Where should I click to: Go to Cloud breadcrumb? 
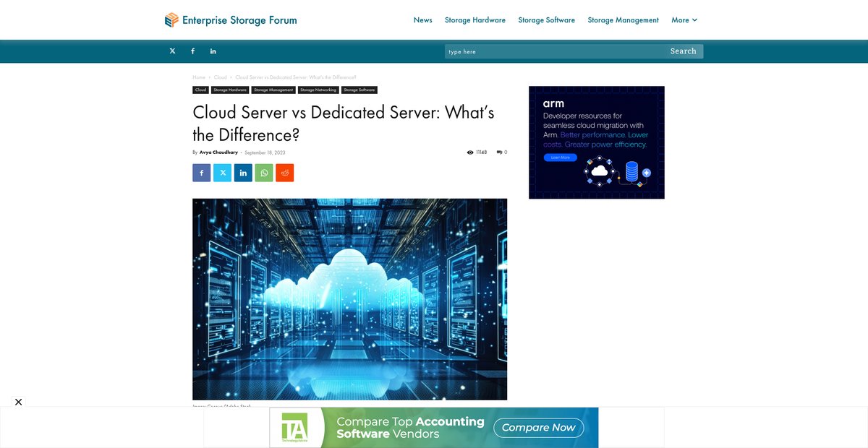tap(220, 77)
